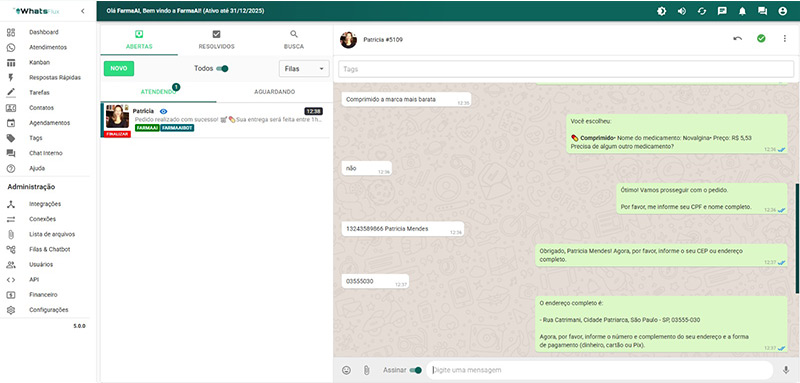Click Patricia's avatar in the ticket list
The width and height of the screenshot is (800, 383).
[x=117, y=117]
